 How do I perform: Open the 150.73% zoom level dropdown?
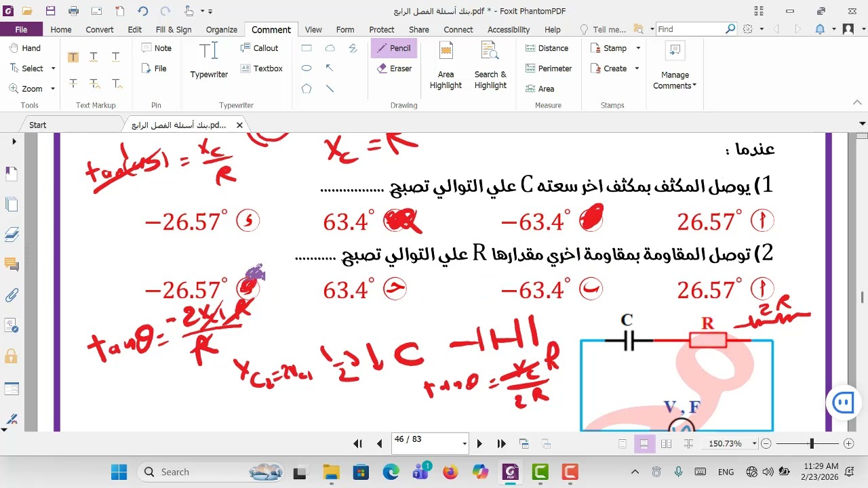754,443
